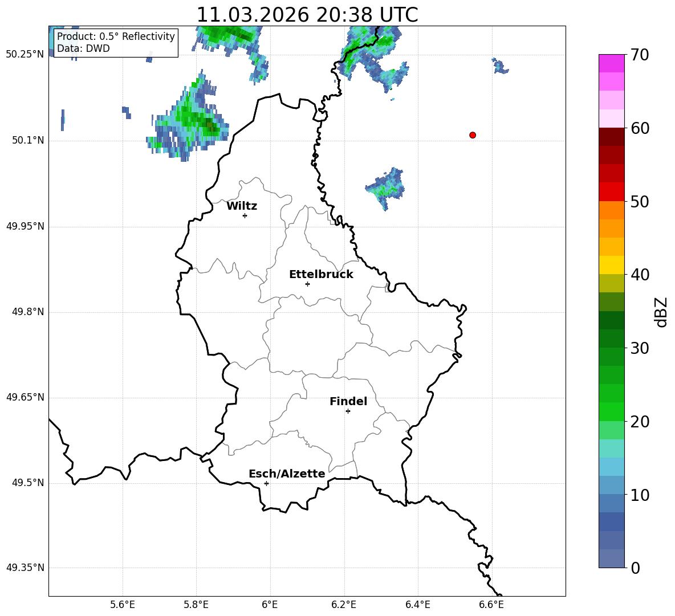675x616 pixels.
Task: Pick the yellow colorbar swatch at 40 dBZ
Action: (612, 265)
